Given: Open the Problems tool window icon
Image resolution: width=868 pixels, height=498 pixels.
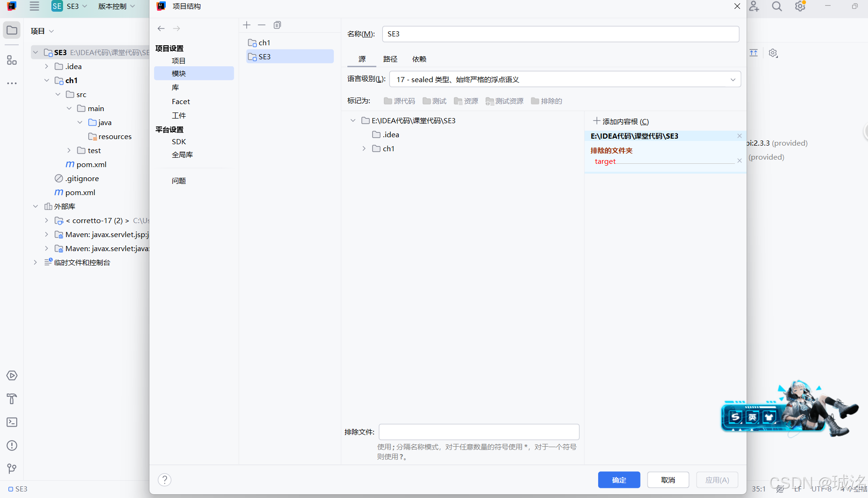Looking at the screenshot, I should [12, 446].
